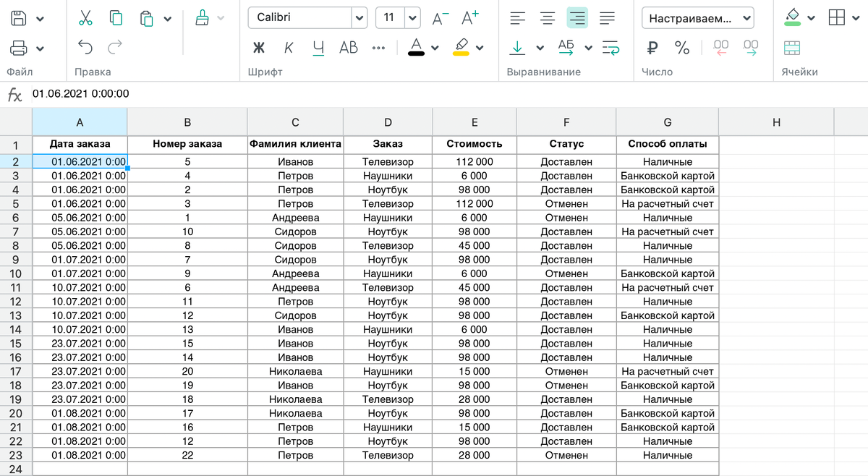
Task: Paste using the clipboard icon
Action: click(147, 17)
